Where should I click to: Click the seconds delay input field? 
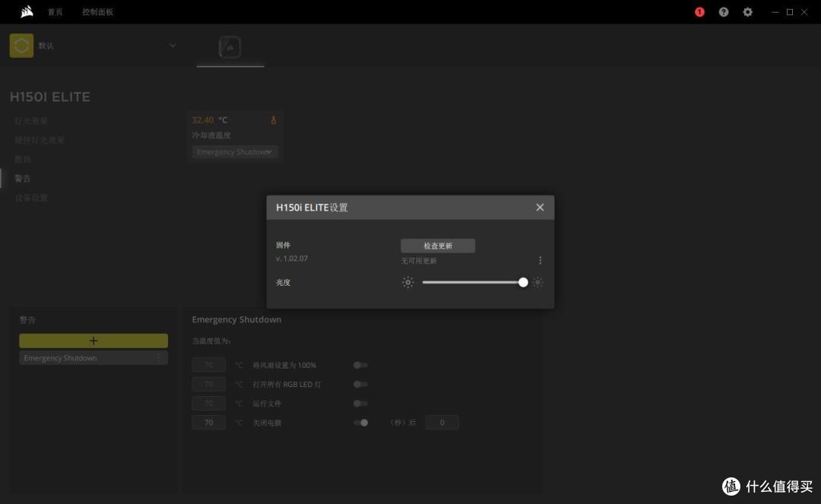[442, 423]
